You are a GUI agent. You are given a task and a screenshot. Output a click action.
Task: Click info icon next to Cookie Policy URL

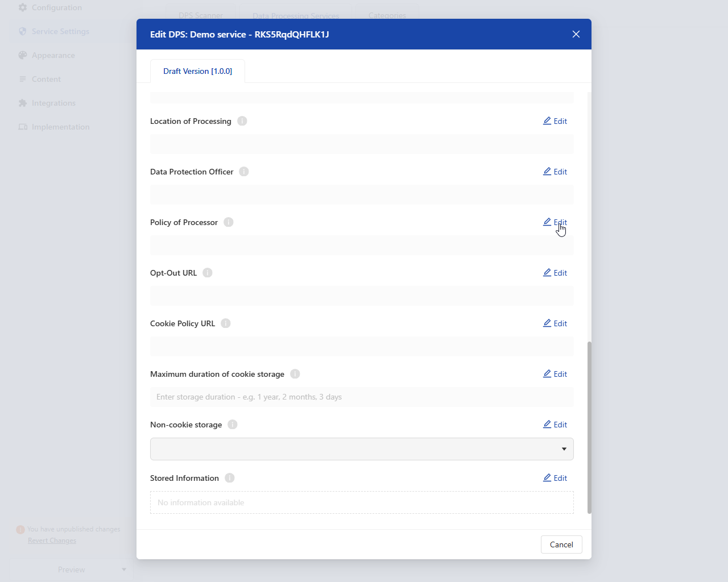pos(226,323)
